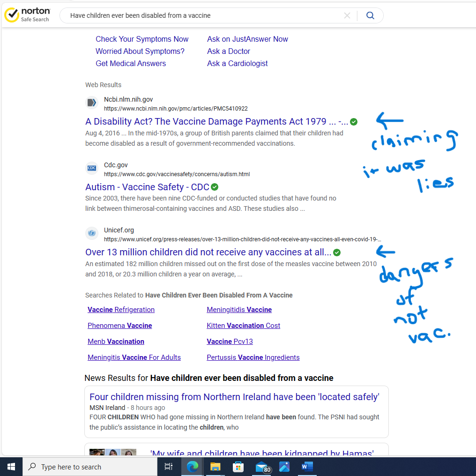Click the 'Aug 4, 2016' result snippet
Viewport: 476px width, 476px height.
pyautogui.click(x=214, y=138)
